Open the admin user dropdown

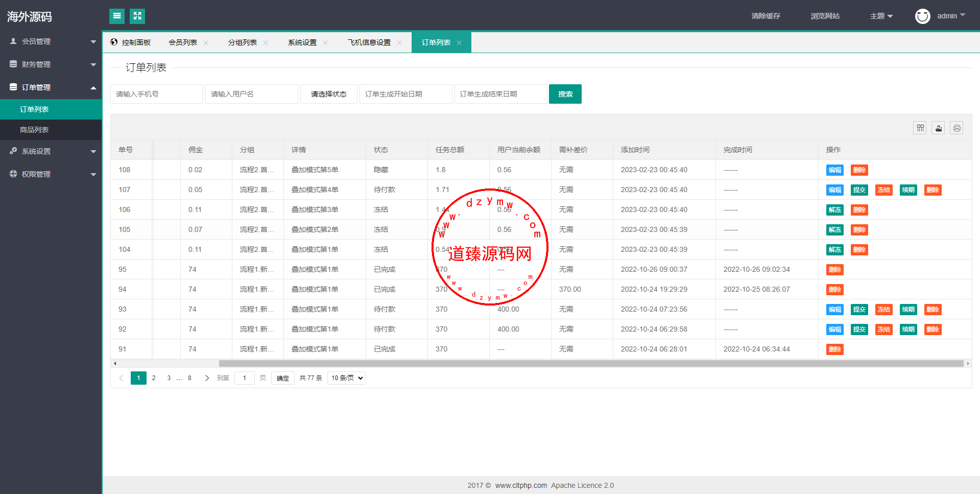click(951, 16)
